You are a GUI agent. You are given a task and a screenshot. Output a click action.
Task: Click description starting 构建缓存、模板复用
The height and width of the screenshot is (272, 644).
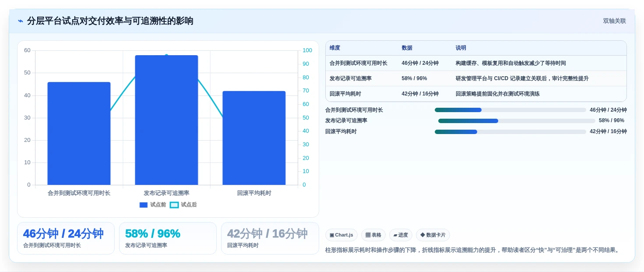(511, 63)
